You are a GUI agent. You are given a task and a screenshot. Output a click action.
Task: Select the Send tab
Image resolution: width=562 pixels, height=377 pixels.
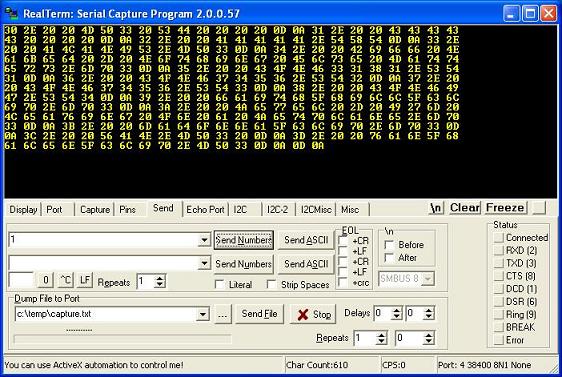point(163,208)
